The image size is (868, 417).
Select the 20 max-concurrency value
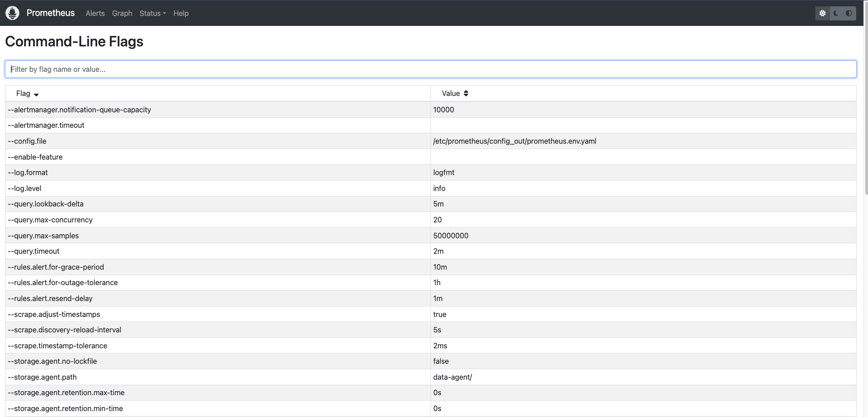coord(437,220)
